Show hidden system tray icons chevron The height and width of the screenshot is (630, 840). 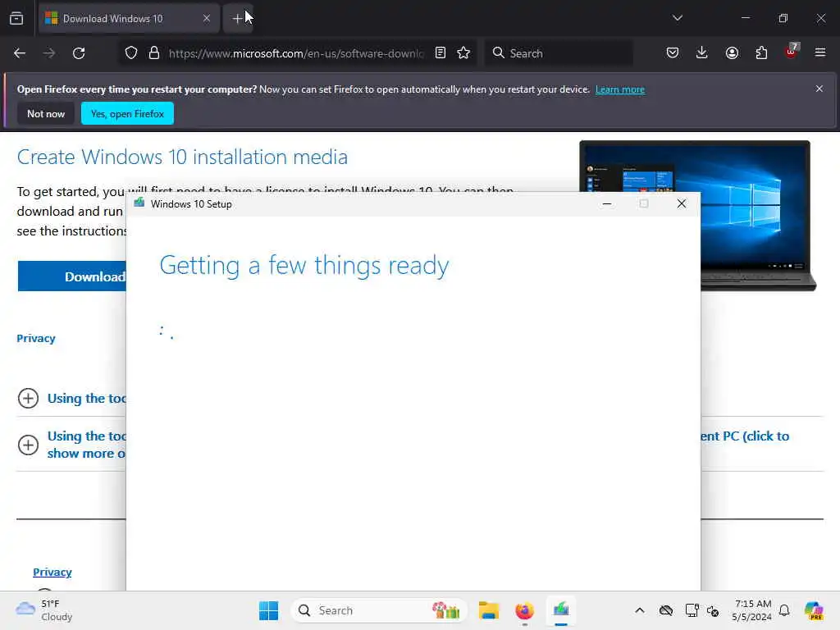click(640, 610)
